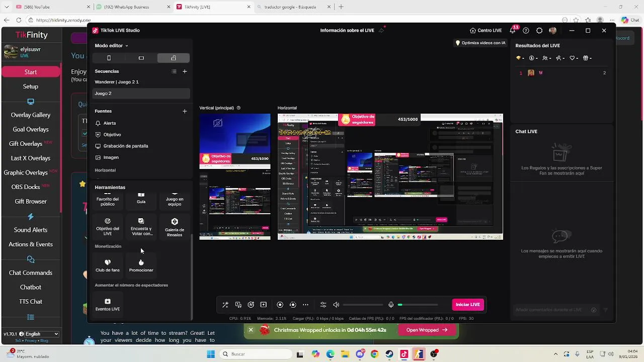644x362 pixels.
Task: Click Optimiza vídeos con IA button
Action: 480,43
